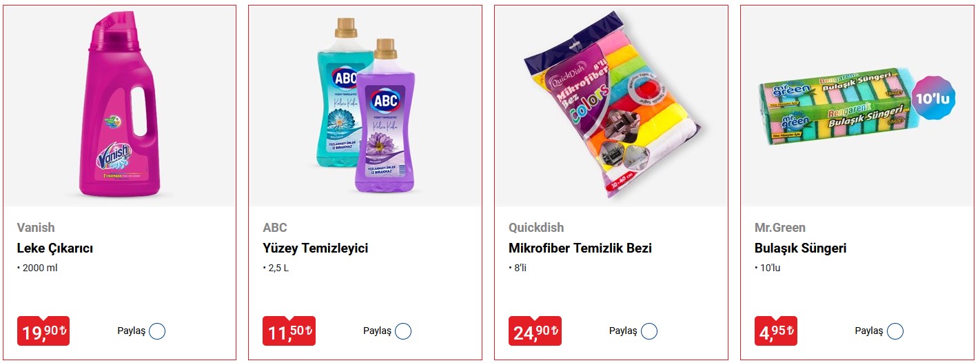Select the Mr.Green brand name

(780, 228)
